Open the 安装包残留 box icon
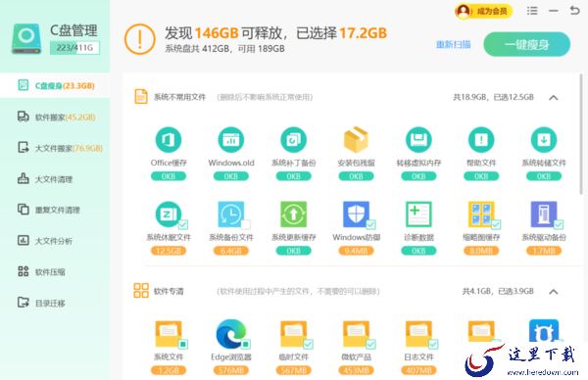The image size is (588, 380). tap(356, 139)
